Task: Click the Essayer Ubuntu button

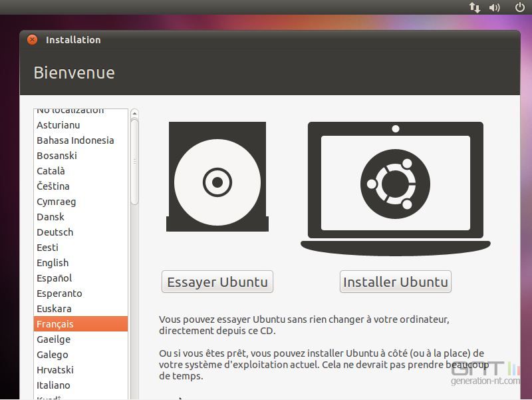Action: coord(217,282)
